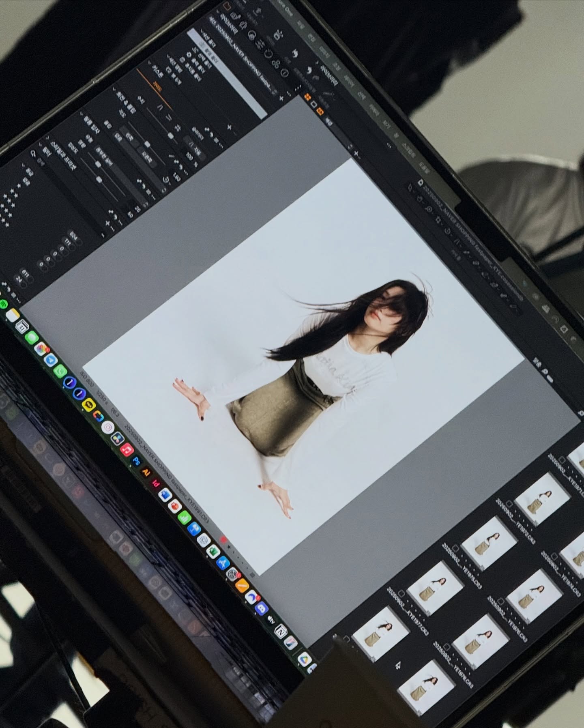Viewport: 584px width, 728px height.
Task: Open InDesign from the Dock
Action: (155, 483)
